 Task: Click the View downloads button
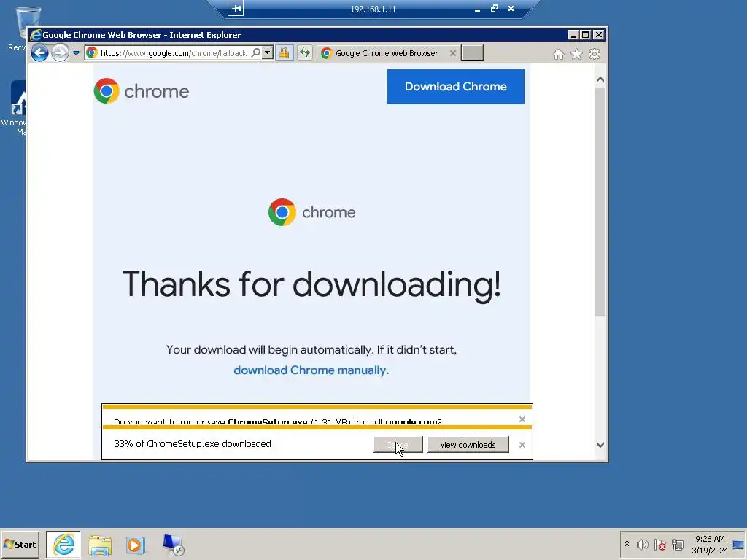pyautogui.click(x=468, y=445)
